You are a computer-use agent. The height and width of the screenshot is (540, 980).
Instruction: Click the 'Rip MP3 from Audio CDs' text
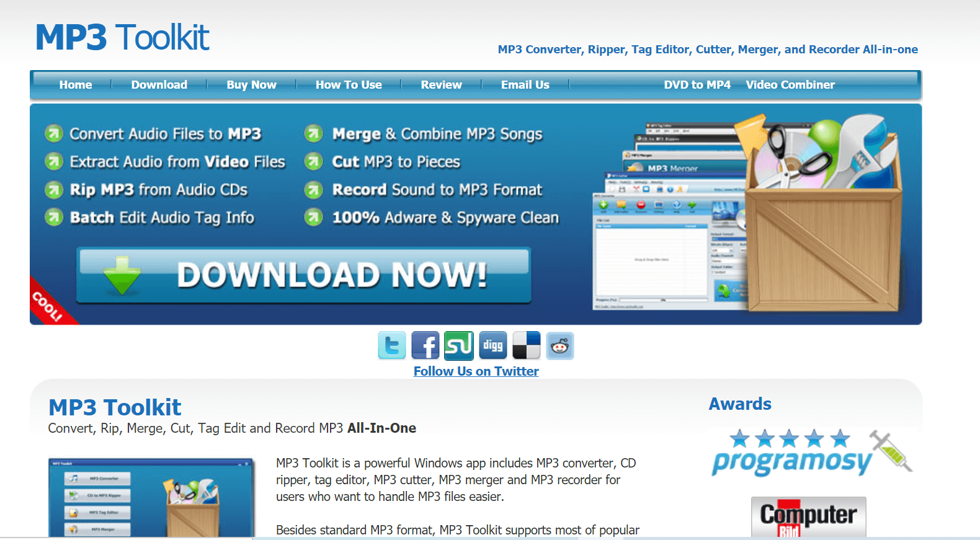(159, 190)
